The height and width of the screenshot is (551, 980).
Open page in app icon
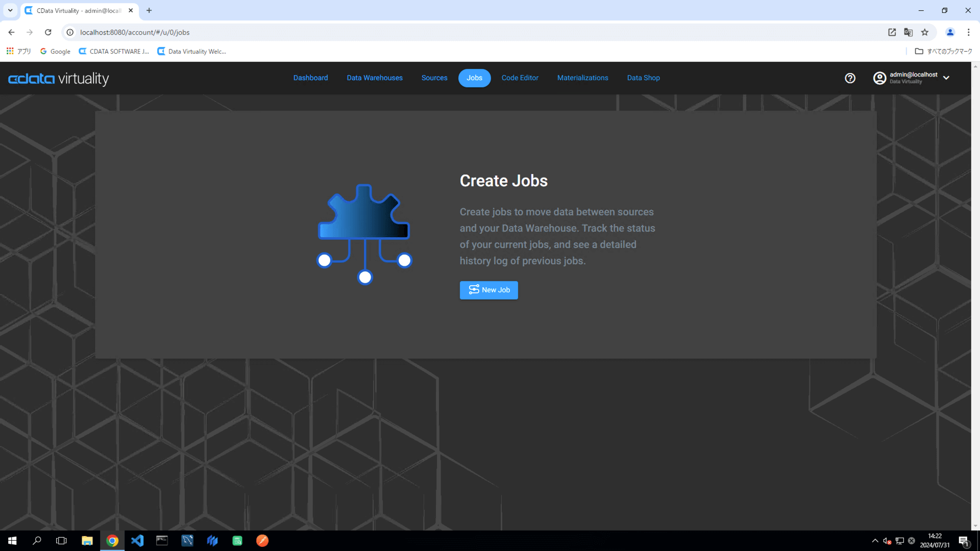pyautogui.click(x=892, y=32)
